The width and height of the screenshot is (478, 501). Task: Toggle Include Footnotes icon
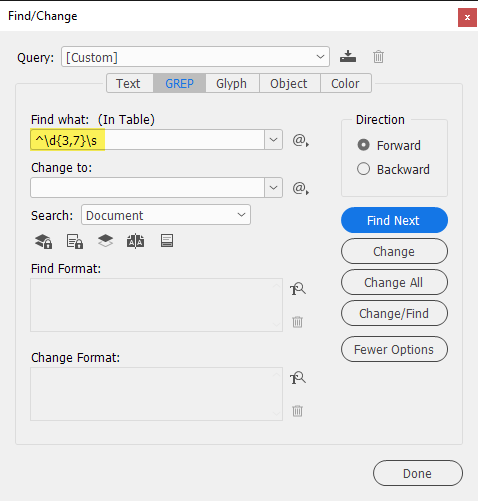tap(167, 241)
